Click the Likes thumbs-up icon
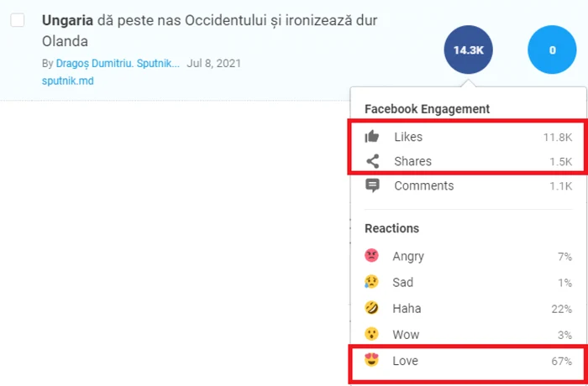The image size is (588, 386). click(x=372, y=137)
